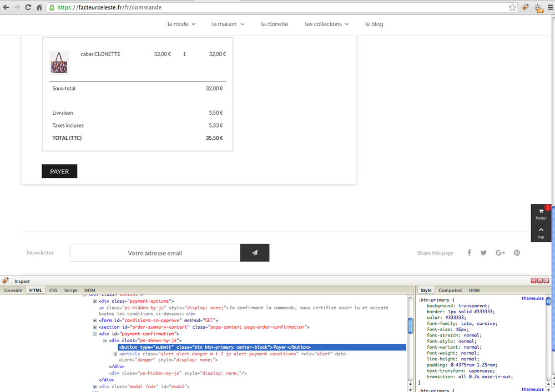The height and width of the screenshot is (392, 555).
Task: Focus the Votre adresse email field
Action: [x=155, y=253]
